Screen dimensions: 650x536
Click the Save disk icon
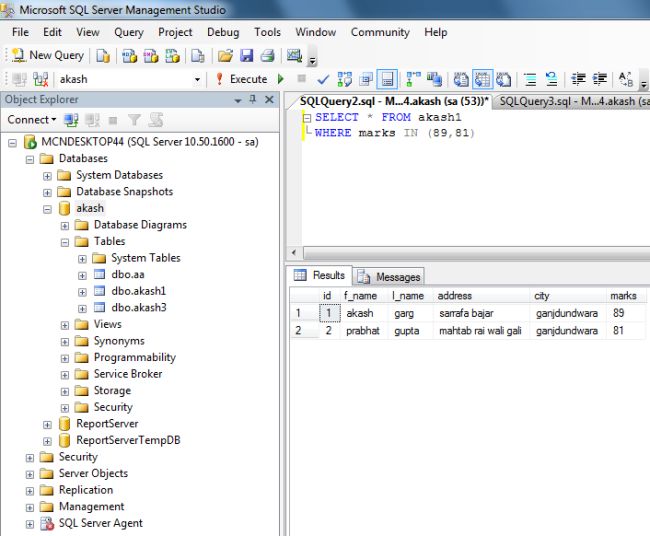coord(246,55)
